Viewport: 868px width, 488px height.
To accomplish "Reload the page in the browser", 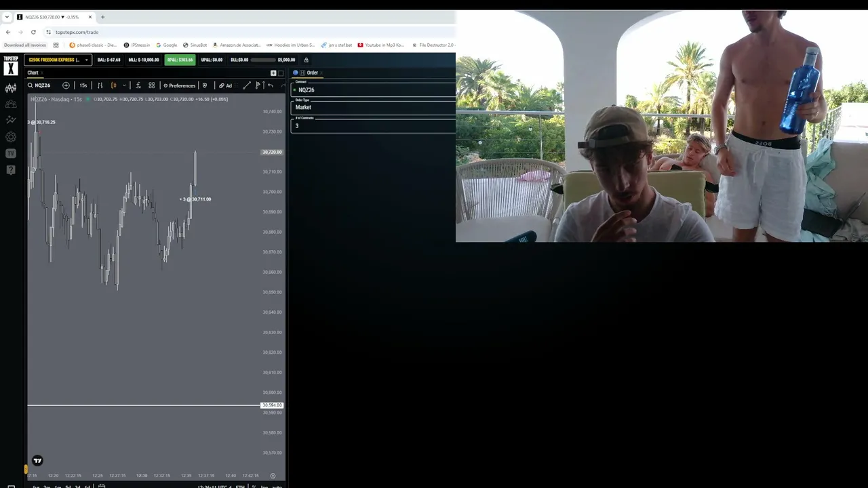I will tap(33, 32).
